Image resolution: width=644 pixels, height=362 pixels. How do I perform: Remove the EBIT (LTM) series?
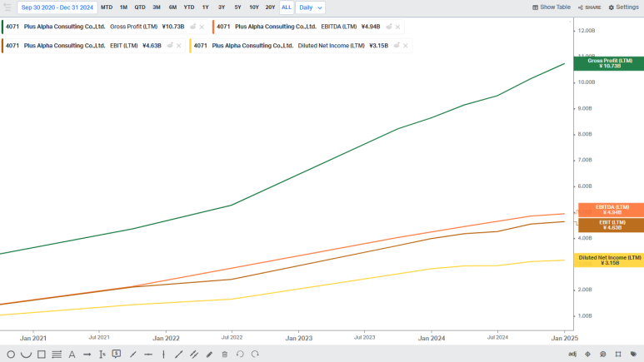(178, 46)
